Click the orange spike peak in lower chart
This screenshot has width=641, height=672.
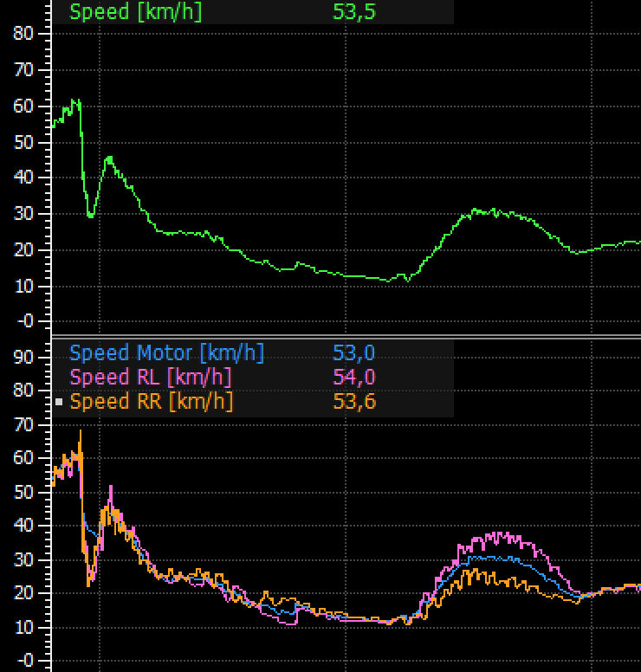click(x=81, y=431)
